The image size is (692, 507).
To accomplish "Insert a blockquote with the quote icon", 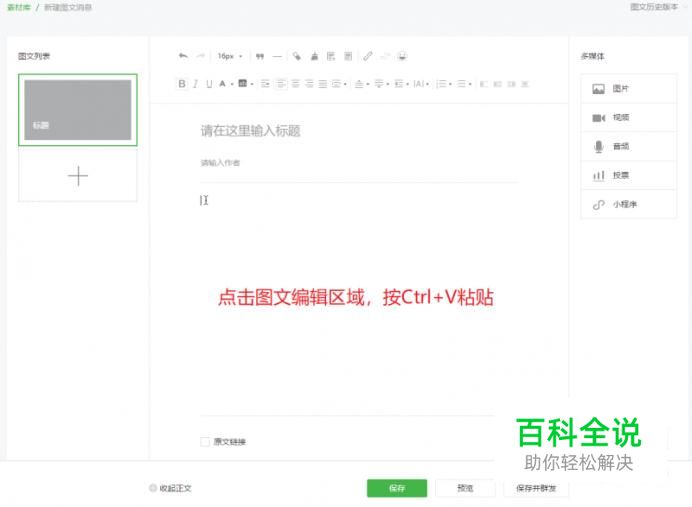I will tap(260, 56).
